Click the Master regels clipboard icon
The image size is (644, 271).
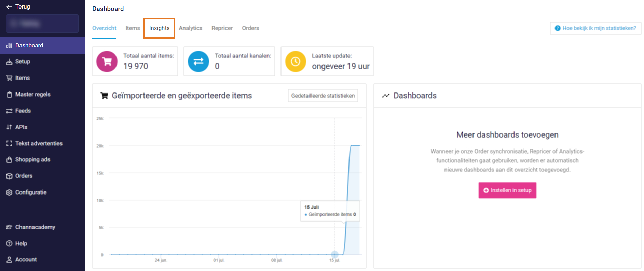pos(9,95)
